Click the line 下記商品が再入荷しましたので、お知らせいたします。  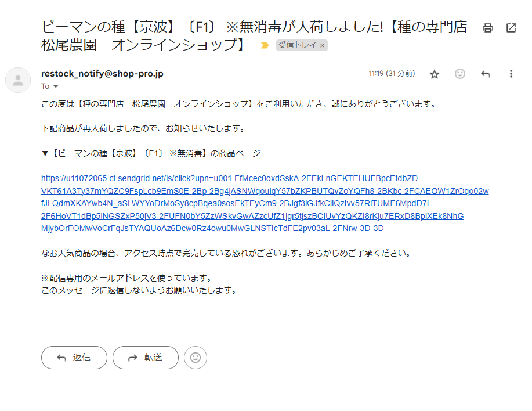[143, 129]
